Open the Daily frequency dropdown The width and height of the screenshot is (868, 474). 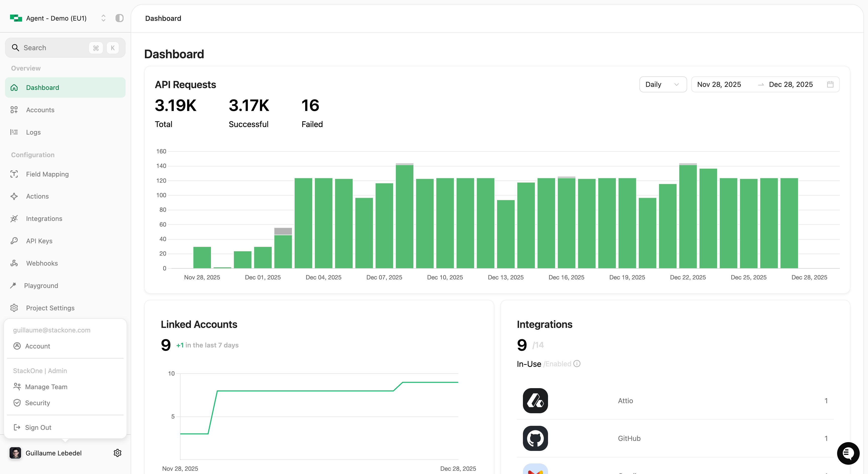pyautogui.click(x=663, y=84)
